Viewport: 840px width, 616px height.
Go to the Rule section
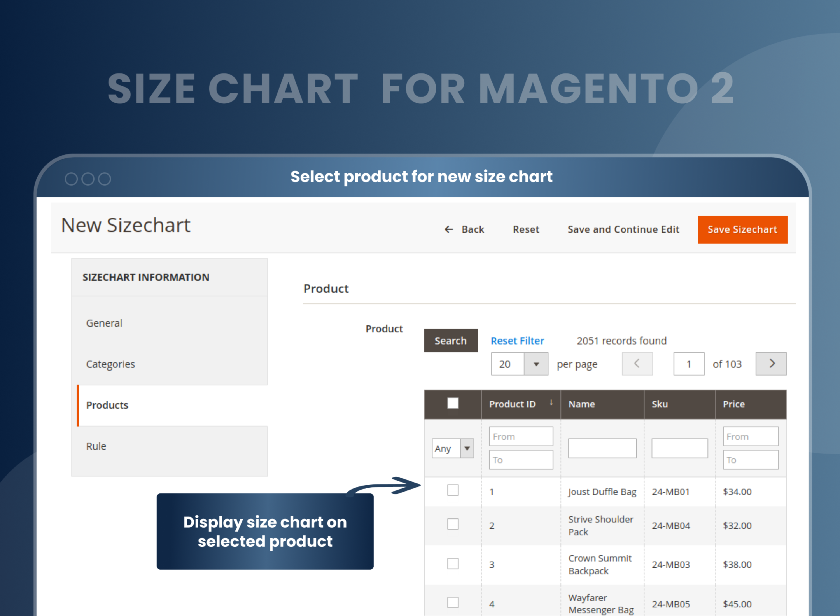96,446
